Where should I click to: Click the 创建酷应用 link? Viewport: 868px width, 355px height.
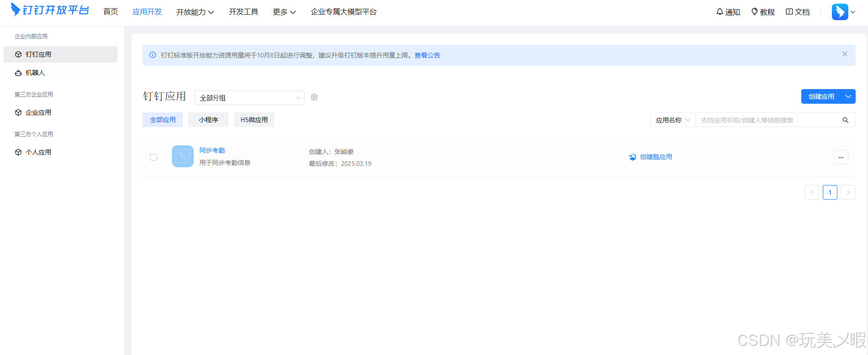pos(651,157)
